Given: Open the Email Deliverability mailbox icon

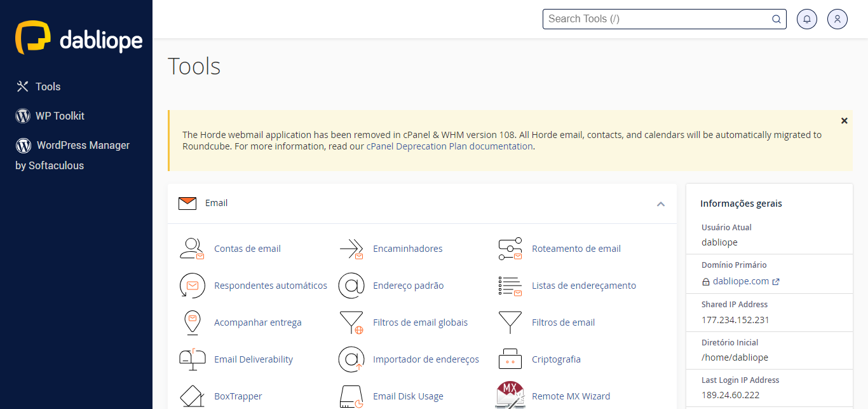Looking at the screenshot, I should click(x=192, y=359).
